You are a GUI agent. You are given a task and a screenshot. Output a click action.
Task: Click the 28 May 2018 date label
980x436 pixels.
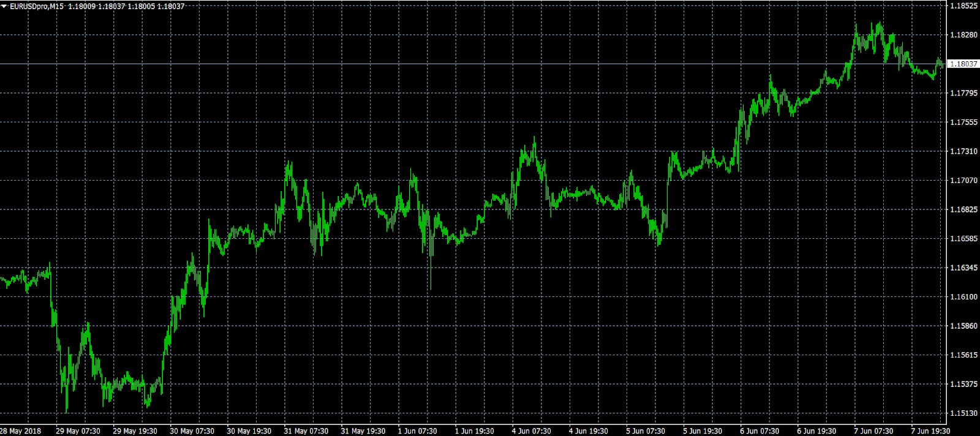pyautogui.click(x=21, y=431)
